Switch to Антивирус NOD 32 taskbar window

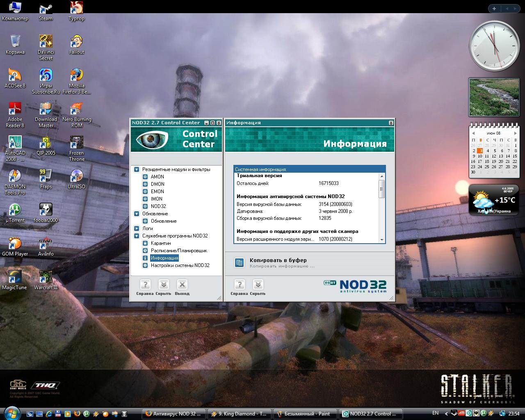click(173, 414)
